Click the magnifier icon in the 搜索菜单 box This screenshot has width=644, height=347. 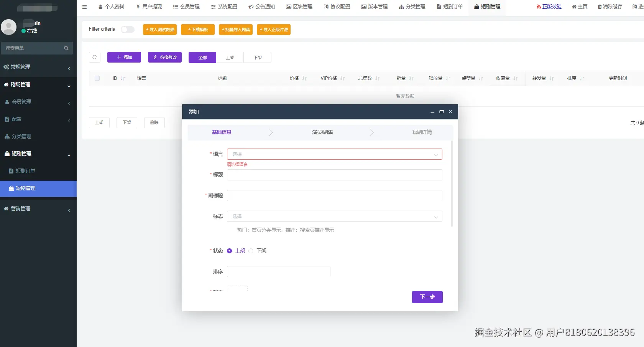[x=66, y=48]
